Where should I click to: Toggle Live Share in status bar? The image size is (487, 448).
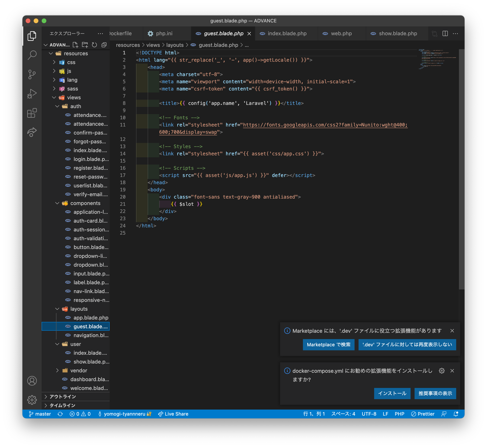coord(173,414)
